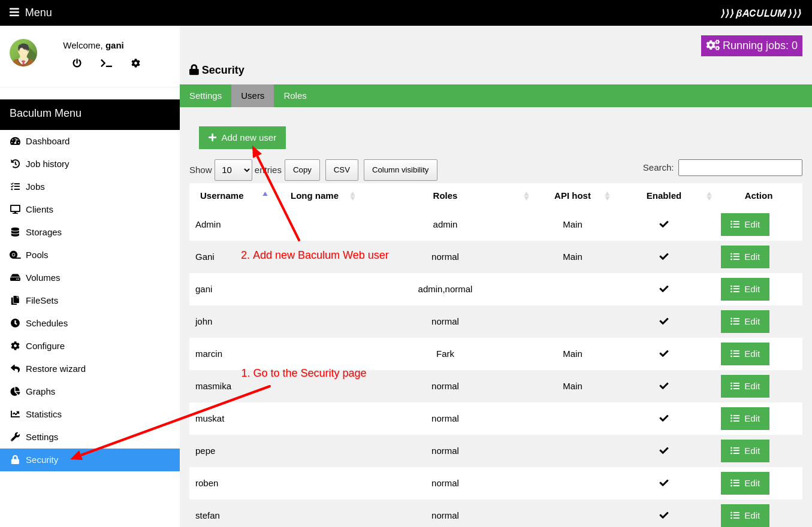Click the Settings wrench icon

[15, 437]
